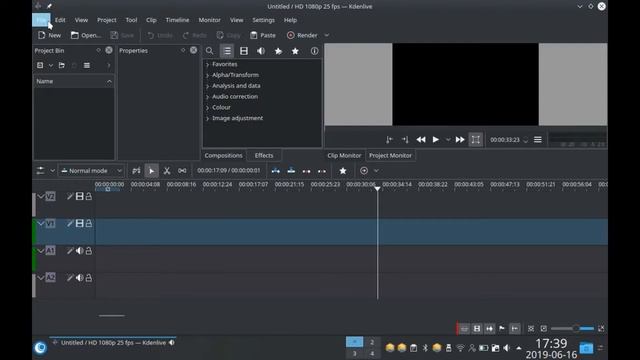This screenshot has height=360, width=640.
Task: Toggle monitor edit mode icon
Action: [x=476, y=140]
